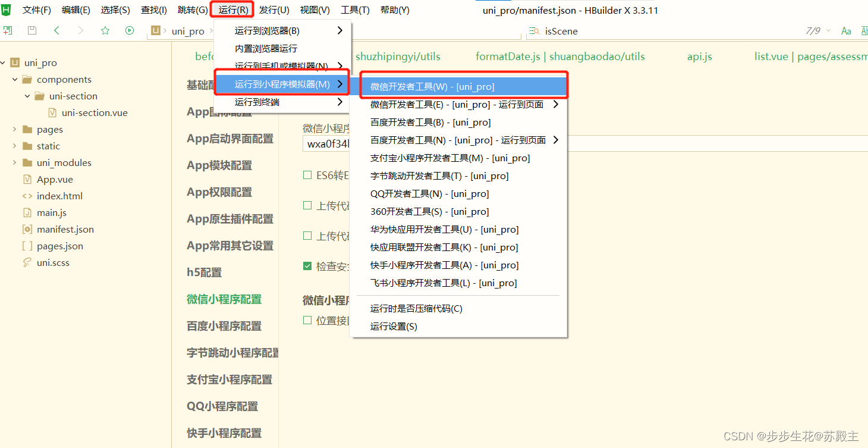Choose 飞书小程序开发者工具(L) entry
This screenshot has height=448, width=868.
tap(458, 283)
